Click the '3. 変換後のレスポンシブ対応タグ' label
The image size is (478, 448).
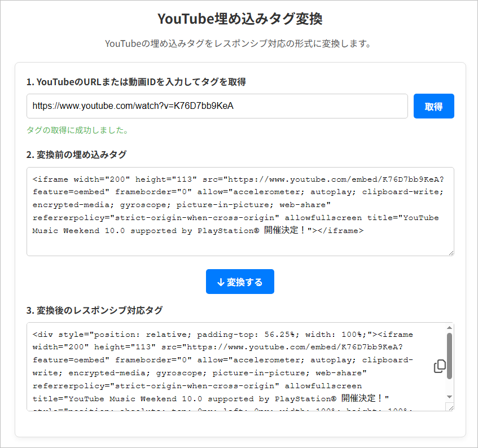pyautogui.click(x=94, y=310)
